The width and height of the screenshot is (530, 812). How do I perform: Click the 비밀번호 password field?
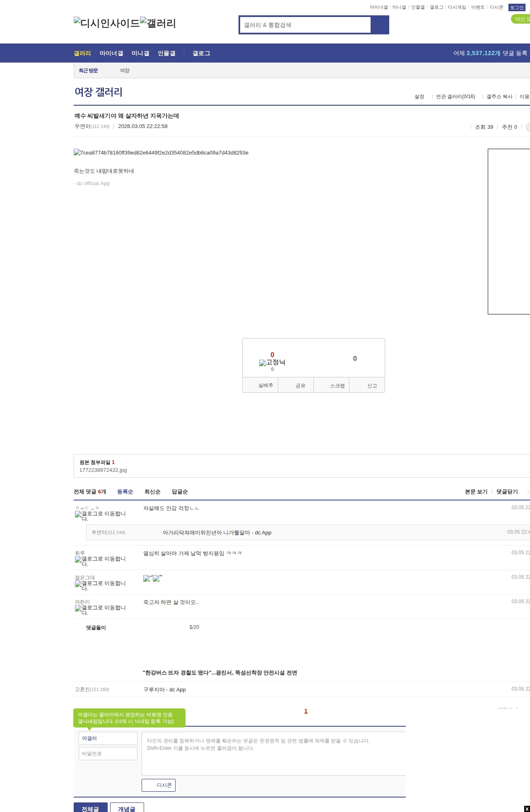coord(108,754)
